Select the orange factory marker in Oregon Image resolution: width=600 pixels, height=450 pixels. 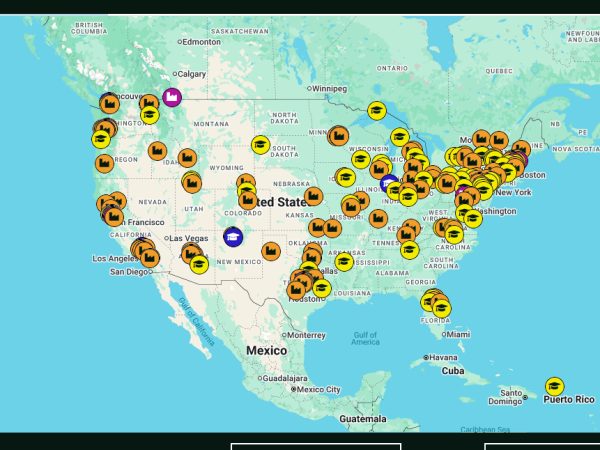104,163
